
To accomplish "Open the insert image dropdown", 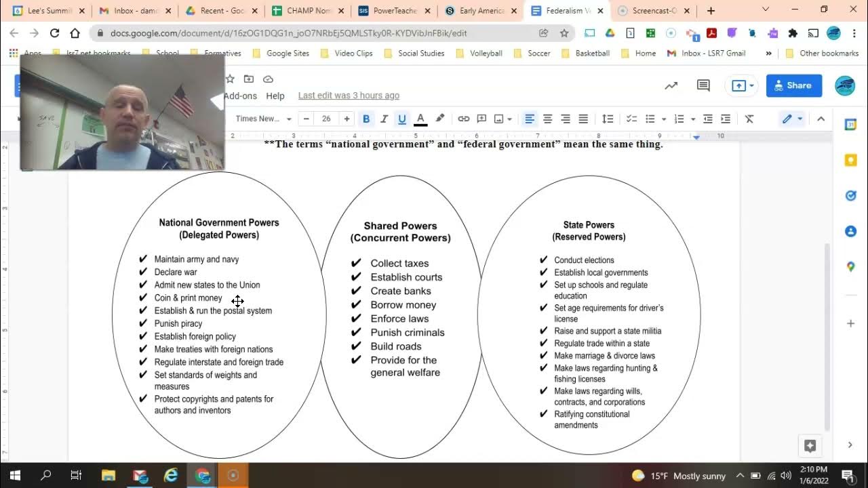I will (x=502, y=119).
